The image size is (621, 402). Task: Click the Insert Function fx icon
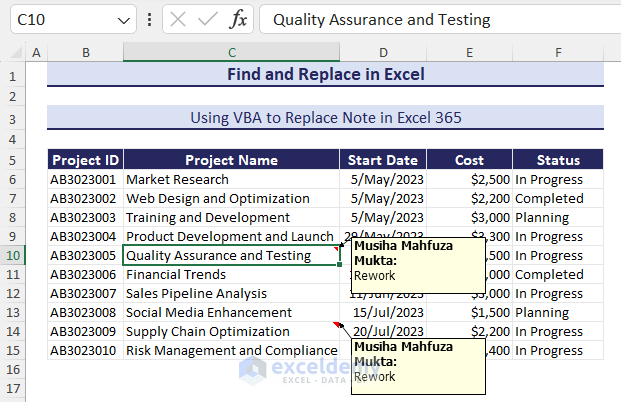238,19
